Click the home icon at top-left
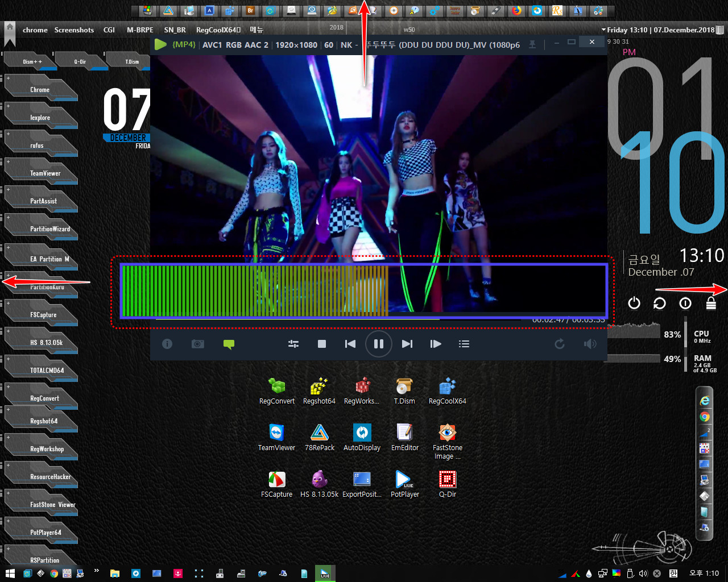Viewport: 728px width, 582px height. coord(10,27)
